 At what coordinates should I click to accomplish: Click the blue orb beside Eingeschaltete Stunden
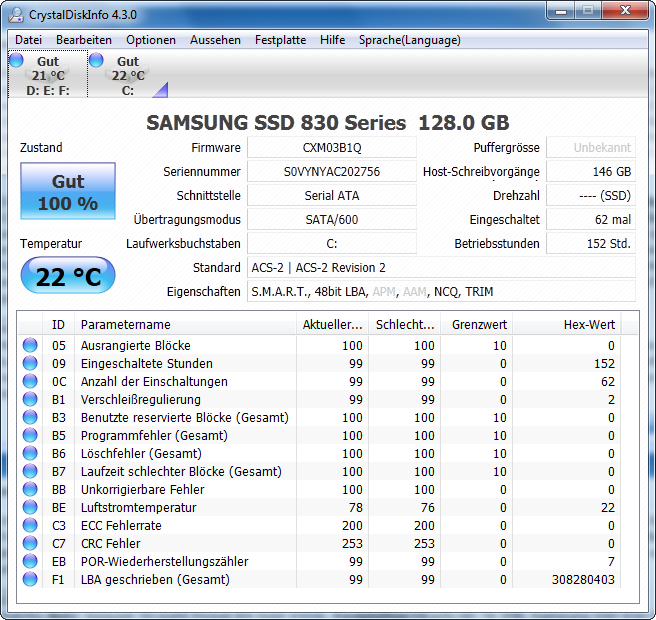click(30, 363)
